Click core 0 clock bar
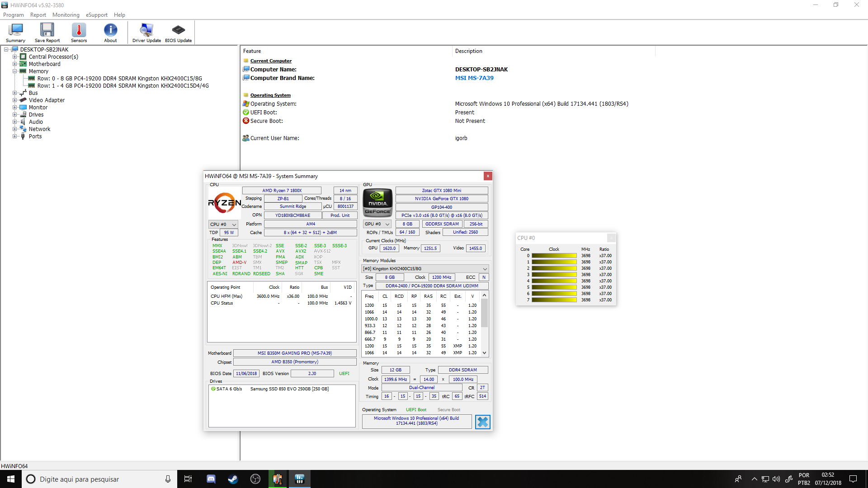The image size is (868, 488). point(554,256)
